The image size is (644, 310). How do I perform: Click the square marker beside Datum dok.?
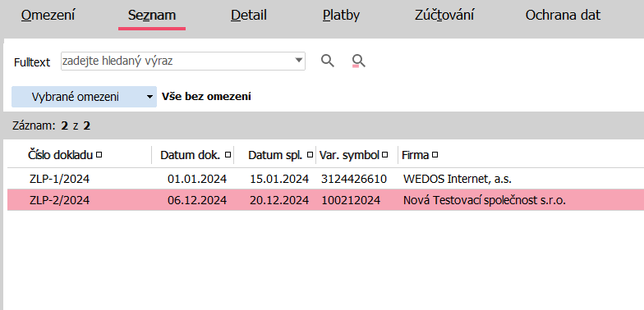pos(228,155)
